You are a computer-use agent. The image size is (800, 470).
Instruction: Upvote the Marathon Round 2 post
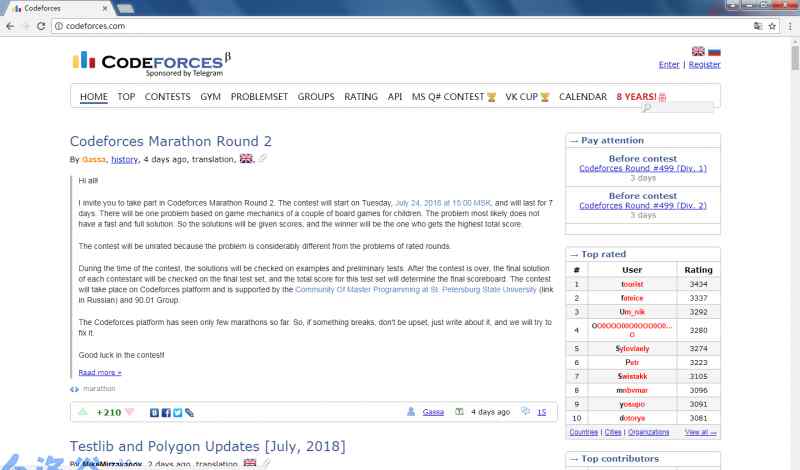(x=83, y=412)
